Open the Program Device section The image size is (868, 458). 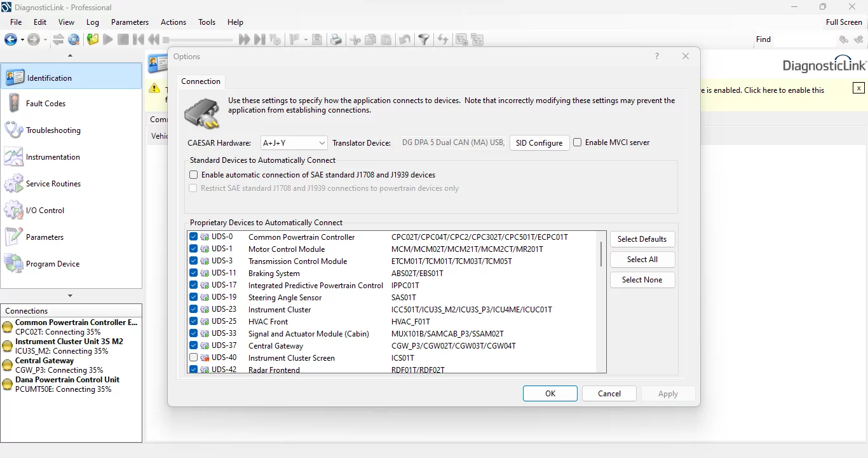coord(52,264)
